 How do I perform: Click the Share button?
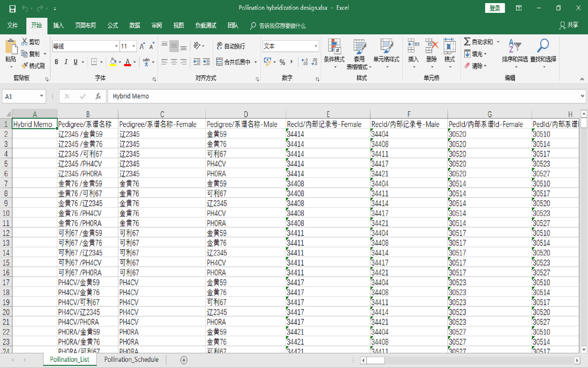[x=569, y=25]
